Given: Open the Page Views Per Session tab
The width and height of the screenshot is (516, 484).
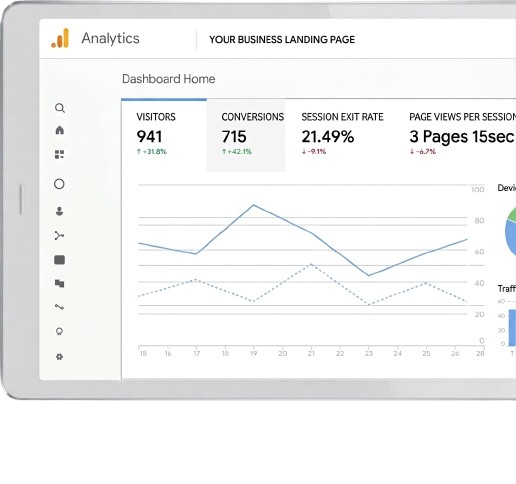Looking at the screenshot, I should 462,136.
